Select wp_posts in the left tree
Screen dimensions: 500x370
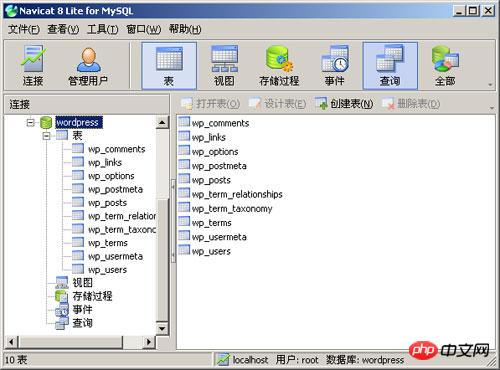coord(107,203)
